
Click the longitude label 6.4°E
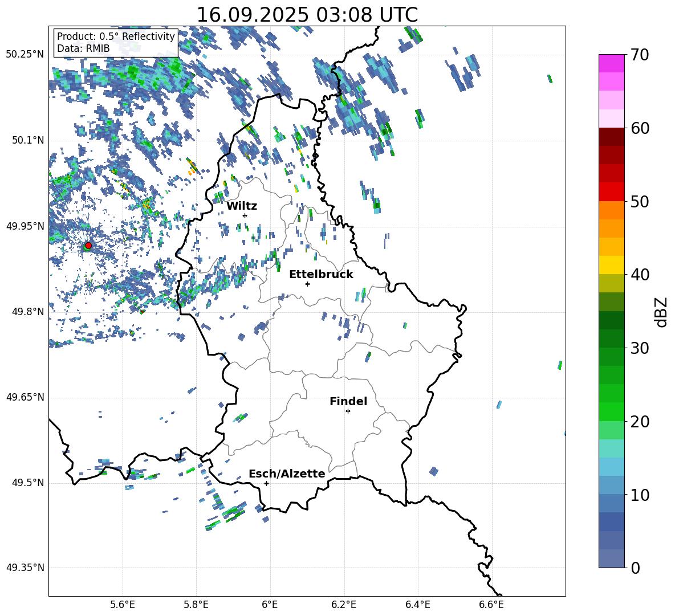tap(417, 605)
